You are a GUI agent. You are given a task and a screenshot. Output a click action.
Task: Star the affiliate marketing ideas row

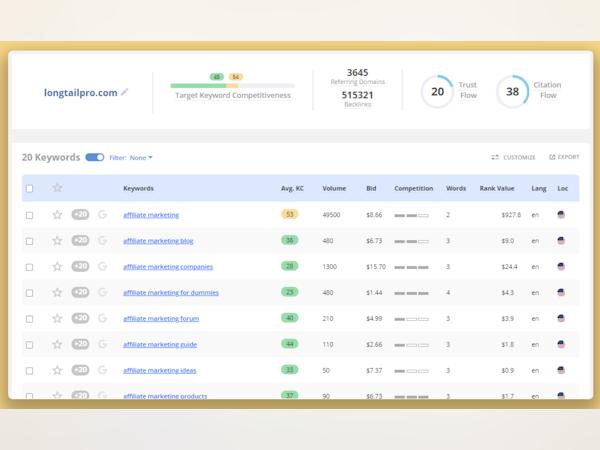[57, 370]
